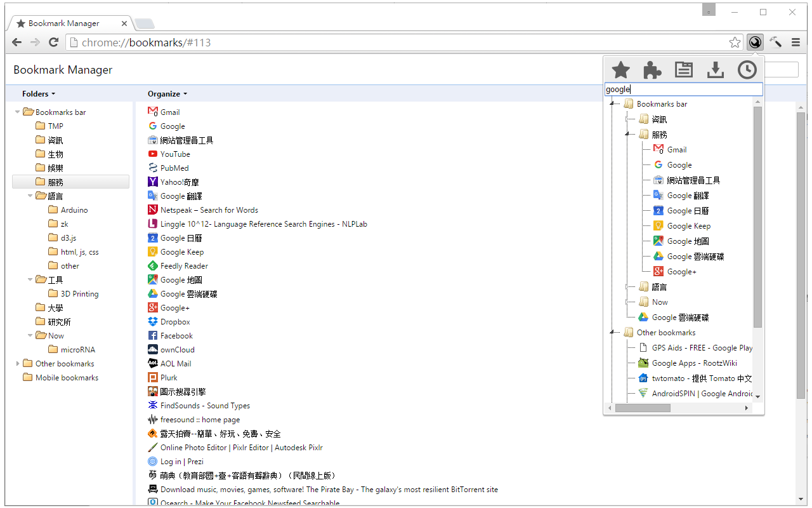Open the Chrome hamburger menu

(x=796, y=43)
